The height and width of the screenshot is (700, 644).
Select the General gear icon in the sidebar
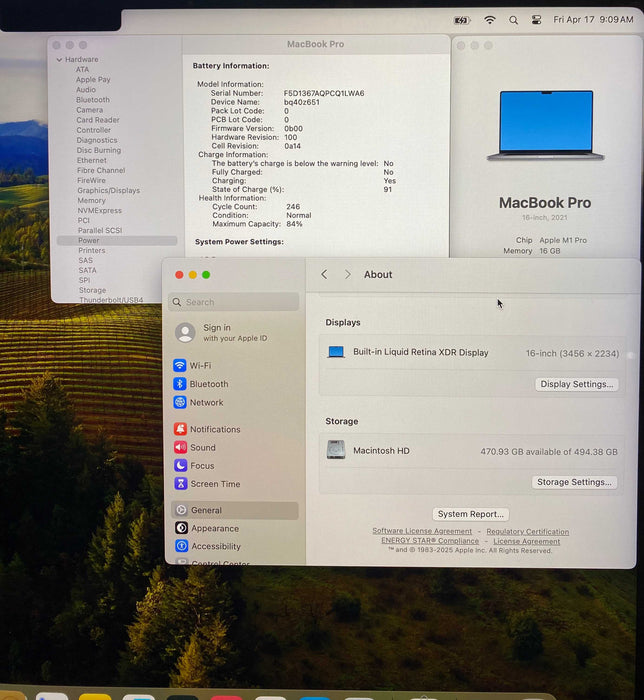[x=181, y=510]
